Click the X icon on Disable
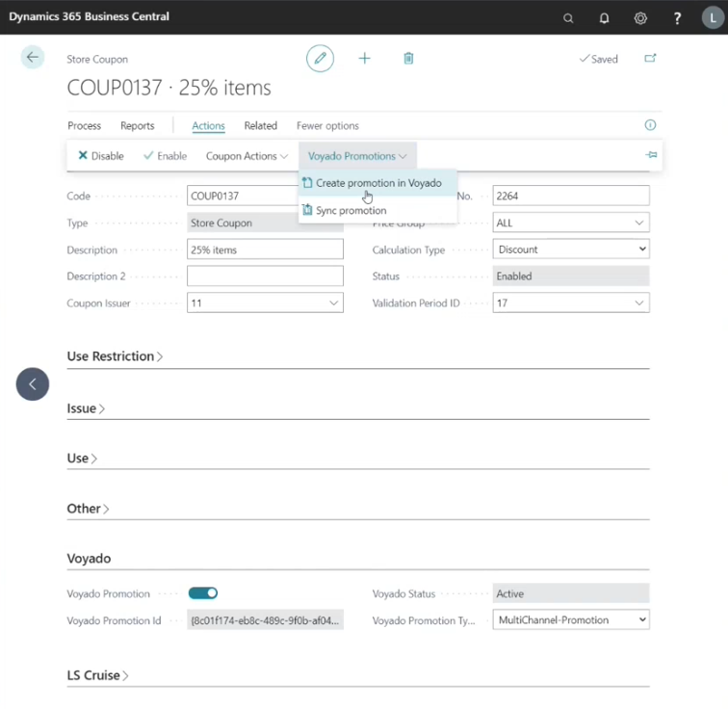Viewport: 728px width, 709px height. (83, 155)
